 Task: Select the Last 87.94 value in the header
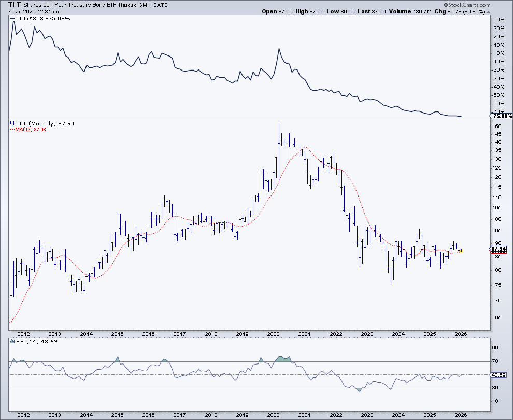tap(372, 11)
